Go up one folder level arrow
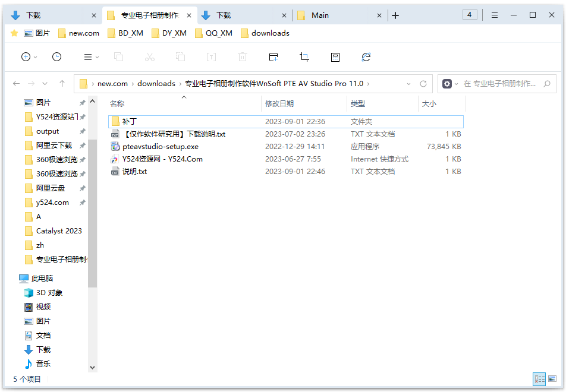The image size is (566, 392). [x=62, y=84]
